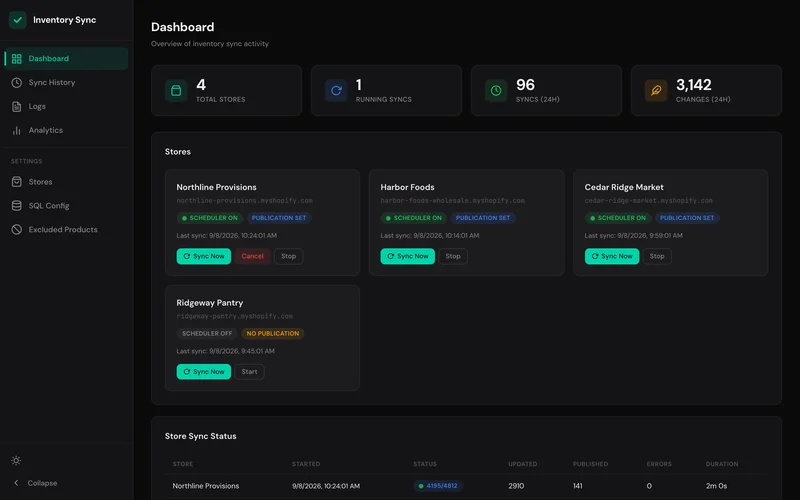The width and height of the screenshot is (800, 500).
Task: Click Northline Provisions SCHEDULER ON badge
Action: 210,218
